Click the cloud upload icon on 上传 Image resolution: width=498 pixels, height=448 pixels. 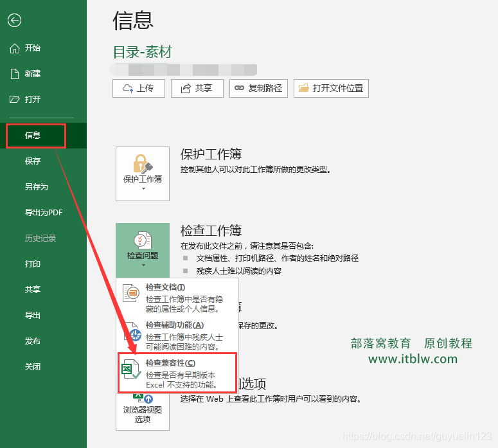click(x=128, y=88)
